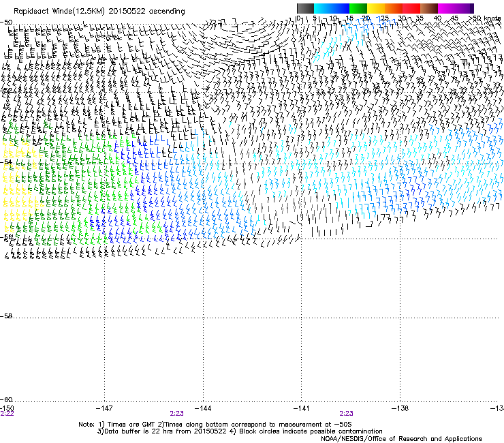
Task: Click the '35' legend scale label
Action: point(420,18)
